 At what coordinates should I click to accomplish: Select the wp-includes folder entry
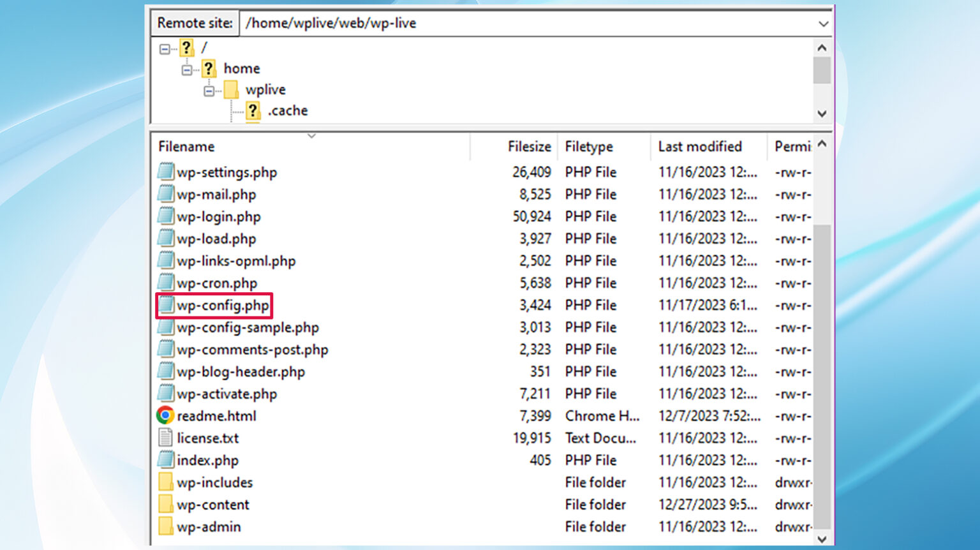coord(214,482)
